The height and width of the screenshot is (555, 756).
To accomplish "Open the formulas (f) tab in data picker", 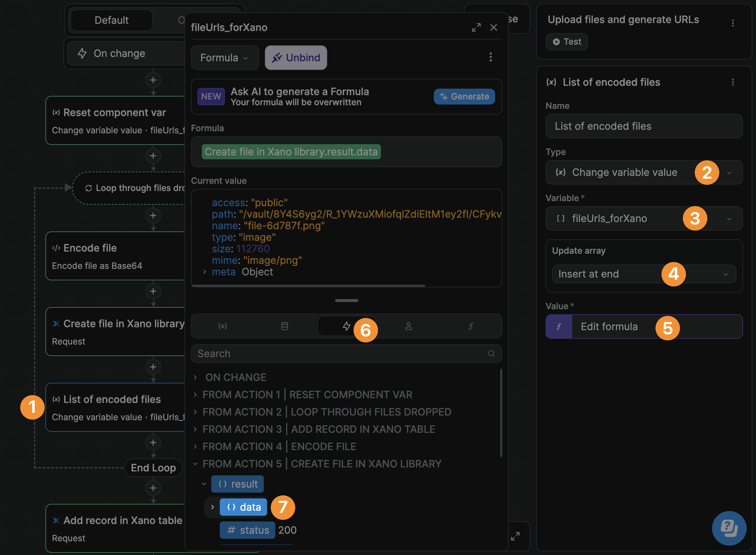I will tap(470, 326).
